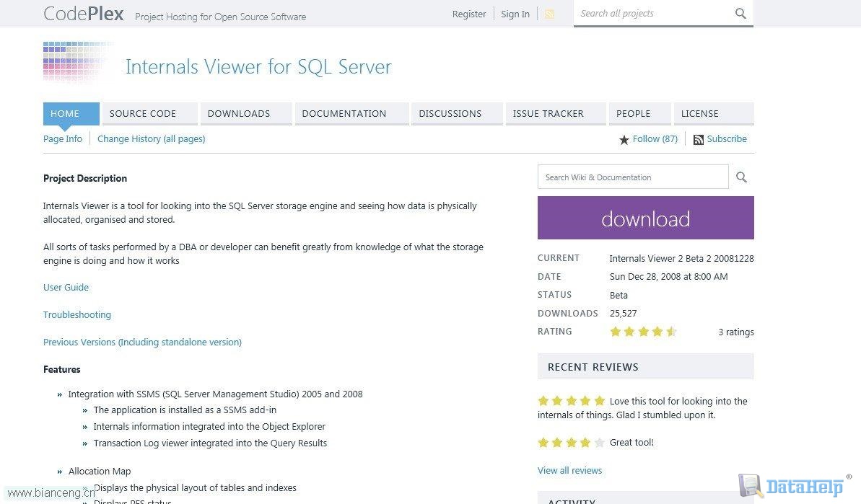Click the View all reviews link
Image resolution: width=861 pixels, height=504 pixels.
click(569, 470)
